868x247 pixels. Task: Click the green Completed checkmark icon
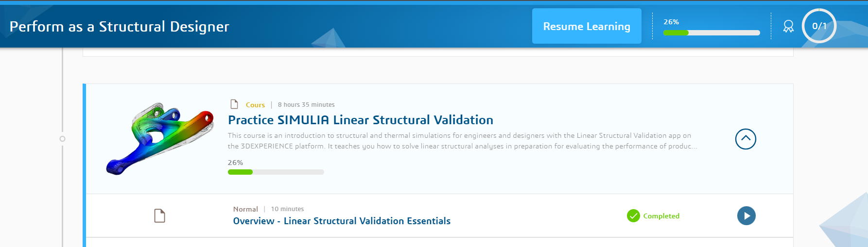[633, 216]
